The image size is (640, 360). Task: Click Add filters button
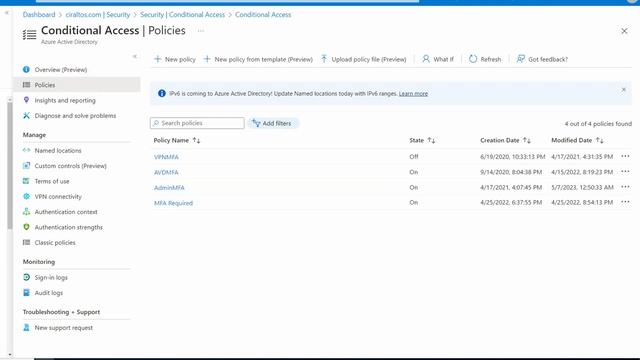point(272,123)
